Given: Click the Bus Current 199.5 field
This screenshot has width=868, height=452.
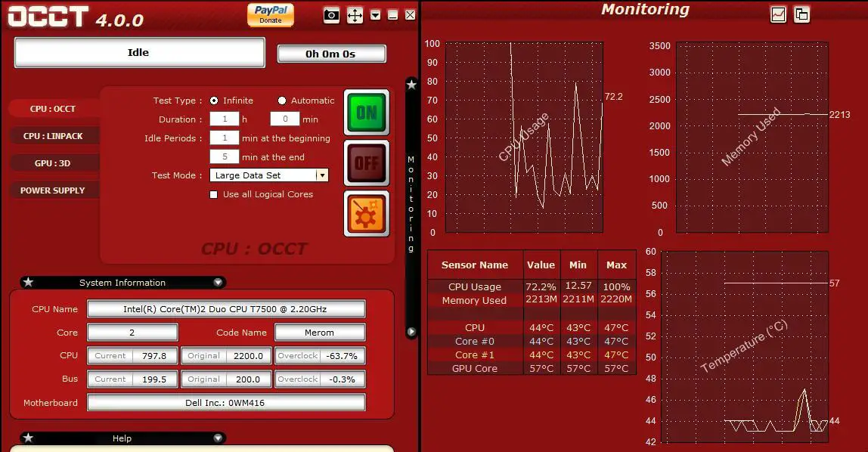Looking at the screenshot, I should click(132, 379).
